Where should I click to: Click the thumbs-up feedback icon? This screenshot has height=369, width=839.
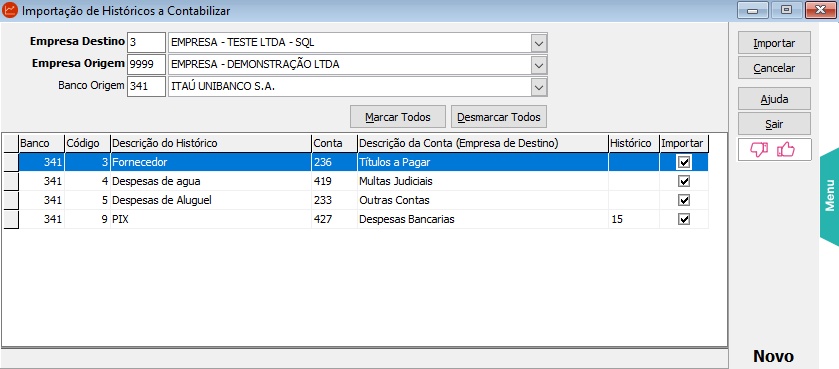point(785,150)
